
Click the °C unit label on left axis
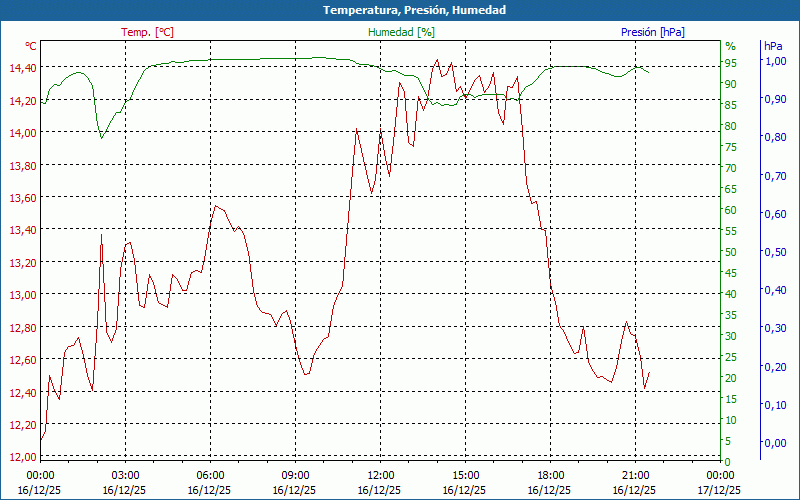(x=31, y=46)
